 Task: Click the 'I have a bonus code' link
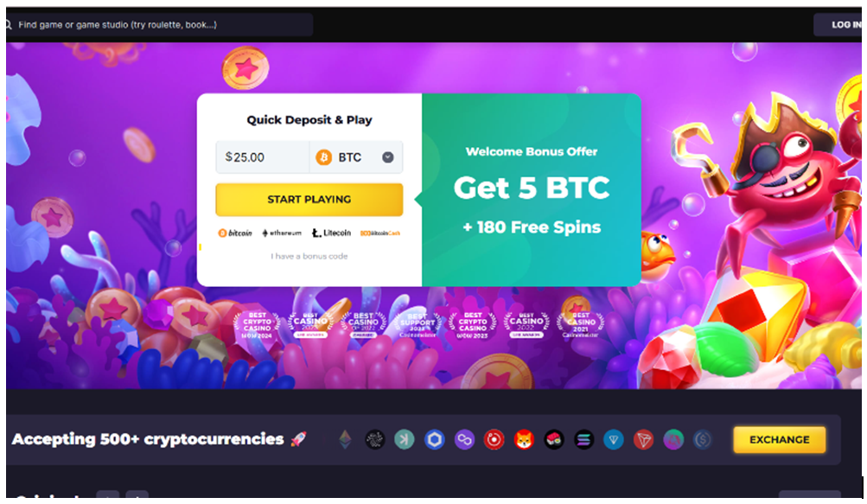[x=309, y=256]
